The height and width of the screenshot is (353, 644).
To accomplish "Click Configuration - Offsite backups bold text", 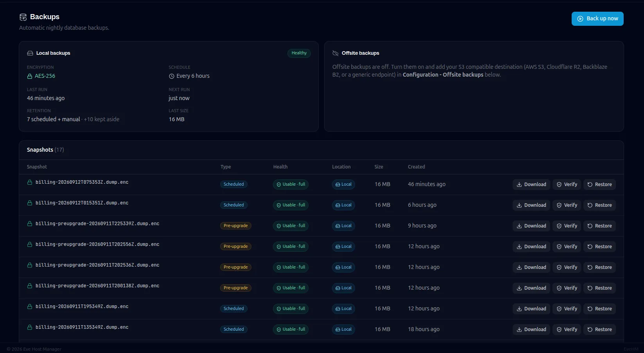I will point(443,75).
